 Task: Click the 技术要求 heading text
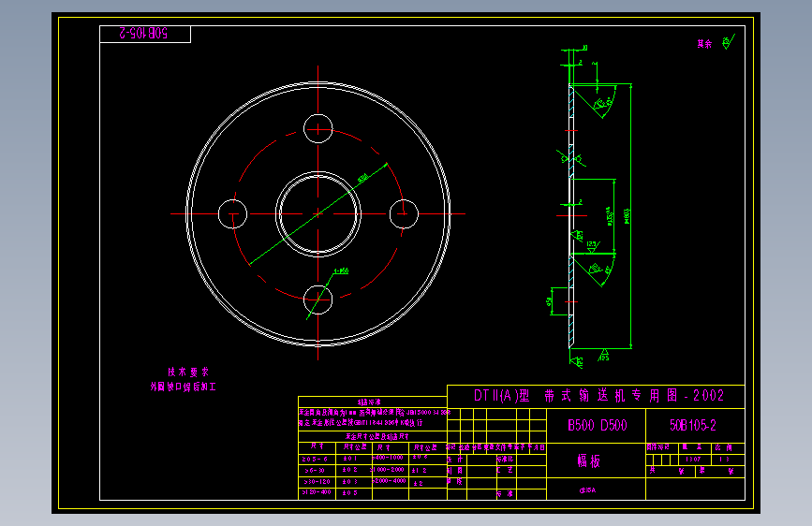(188, 372)
